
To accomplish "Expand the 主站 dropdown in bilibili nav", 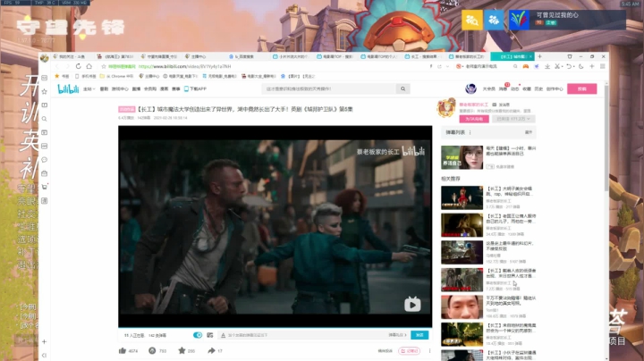I will pos(89,89).
